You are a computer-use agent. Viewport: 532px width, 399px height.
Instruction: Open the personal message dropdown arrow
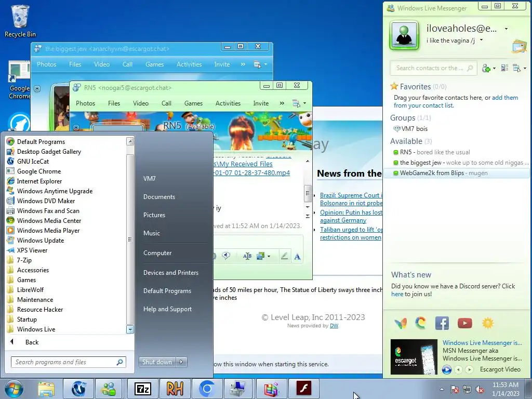coord(481,41)
